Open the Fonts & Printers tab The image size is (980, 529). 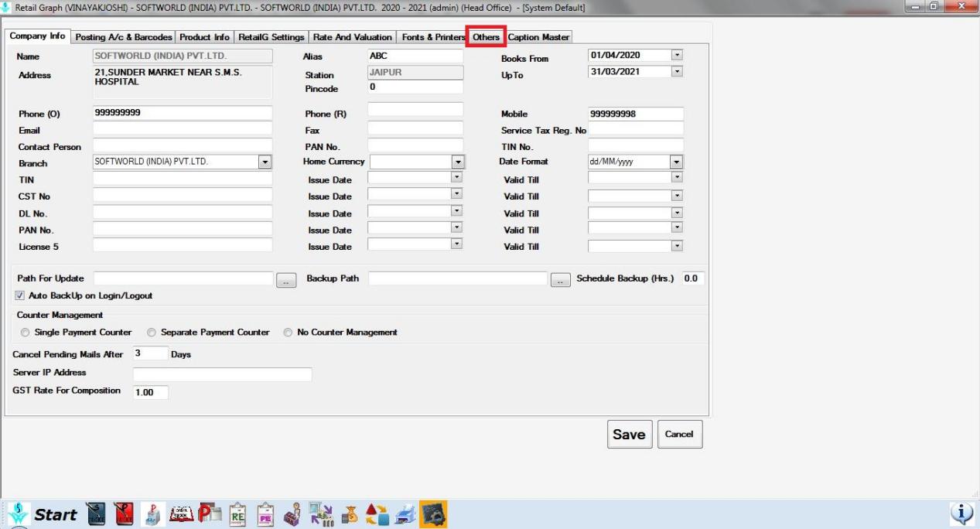click(x=432, y=37)
